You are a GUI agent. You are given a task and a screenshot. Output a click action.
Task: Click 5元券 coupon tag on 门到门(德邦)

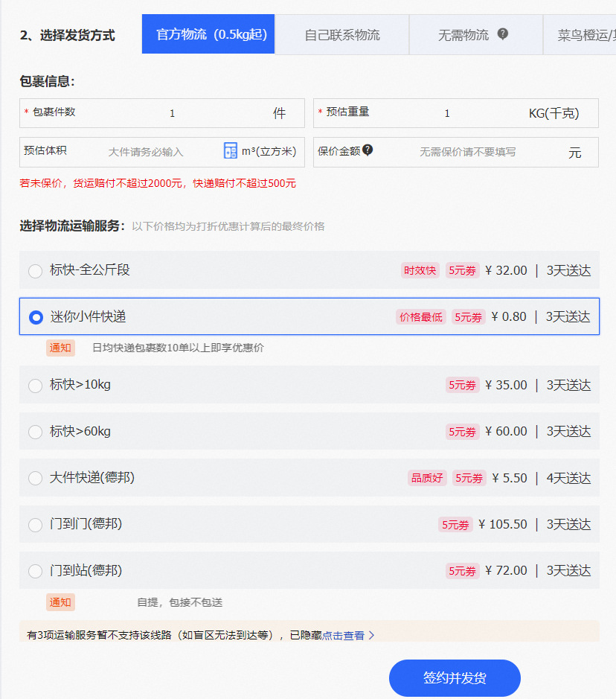coord(455,525)
